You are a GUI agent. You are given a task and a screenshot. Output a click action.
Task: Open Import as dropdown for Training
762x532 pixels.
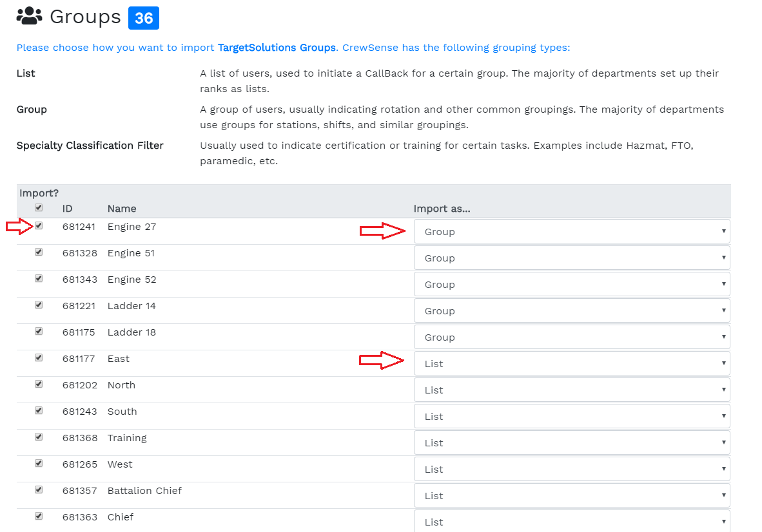[572, 442]
